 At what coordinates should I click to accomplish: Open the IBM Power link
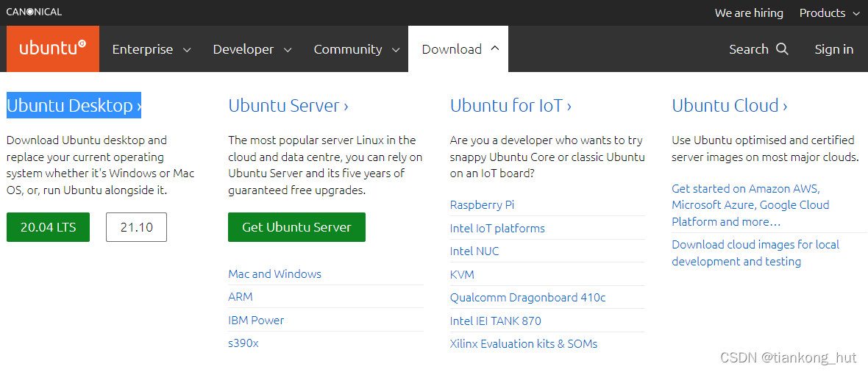[256, 320]
